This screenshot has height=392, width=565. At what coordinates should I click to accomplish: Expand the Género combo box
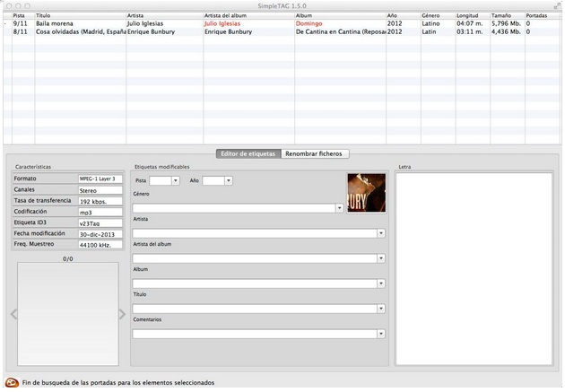tap(340, 208)
